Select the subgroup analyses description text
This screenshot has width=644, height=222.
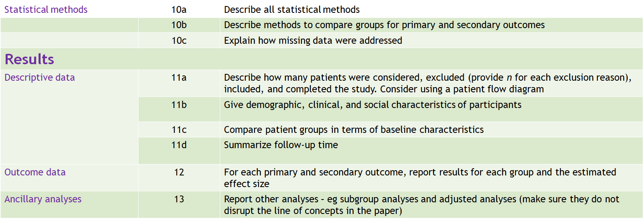click(421, 205)
